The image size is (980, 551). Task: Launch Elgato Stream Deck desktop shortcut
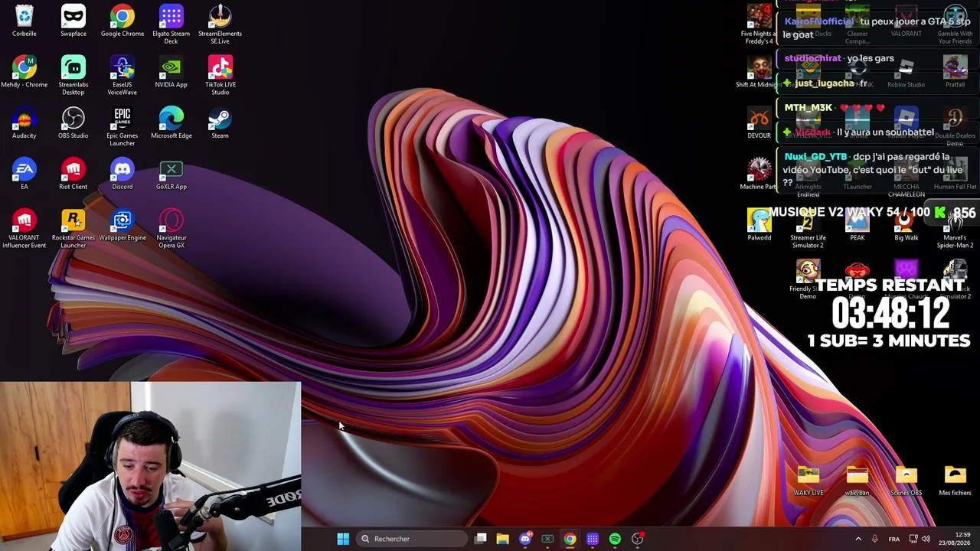point(171,24)
